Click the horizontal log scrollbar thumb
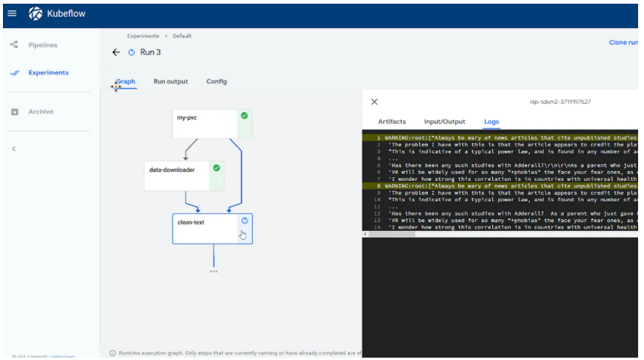Image resolution: width=644 pixels, height=360 pixels. pyautogui.click(x=392, y=234)
